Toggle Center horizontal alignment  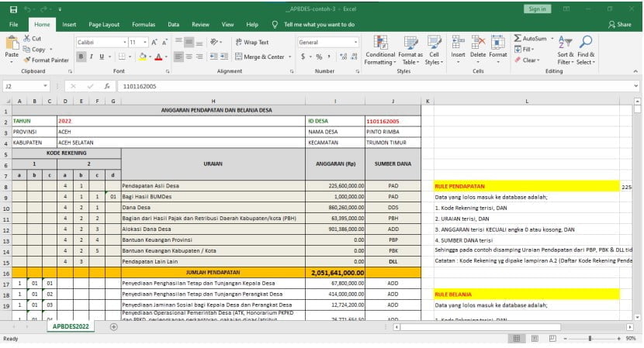(189, 57)
